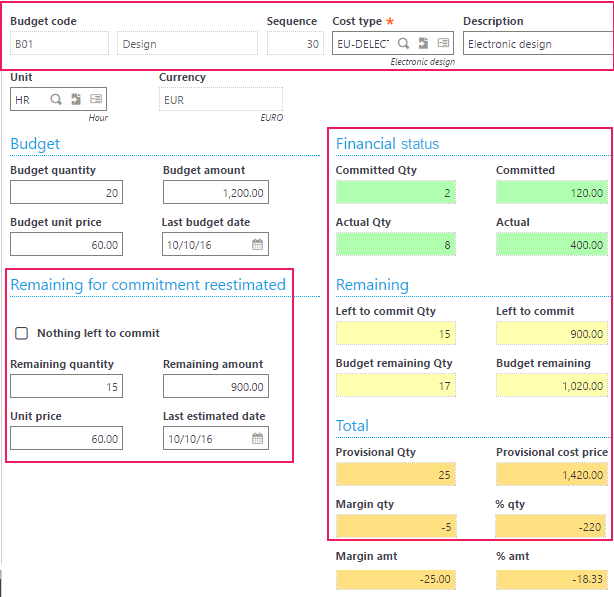614x597 pixels.
Task: Click the Left to commit value 900.00
Action: click(552, 334)
